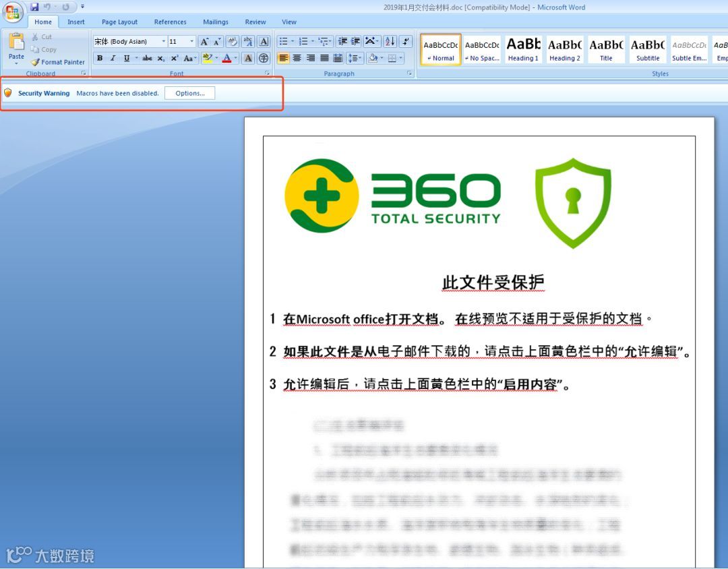The image size is (728, 569).
Task: Sort the selected text
Action: click(390, 42)
